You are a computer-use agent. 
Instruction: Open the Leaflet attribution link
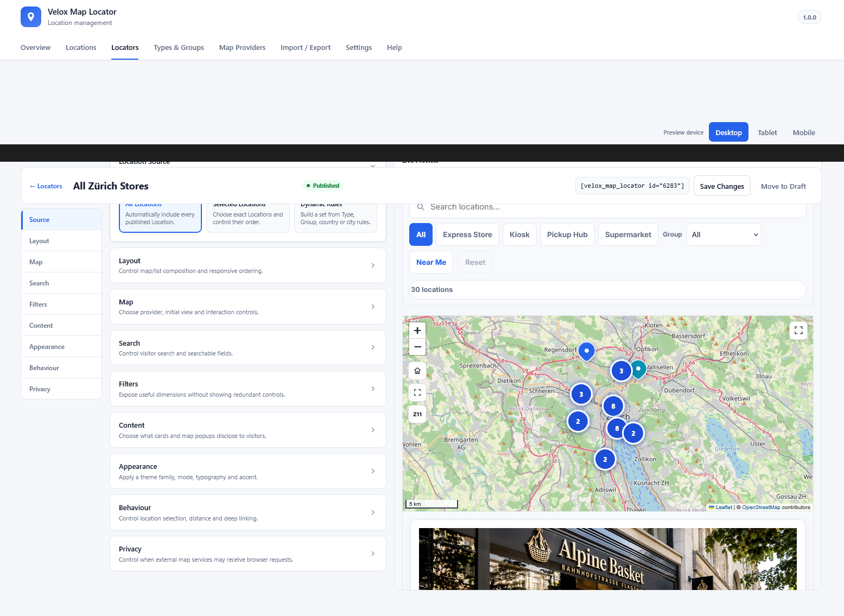click(720, 507)
